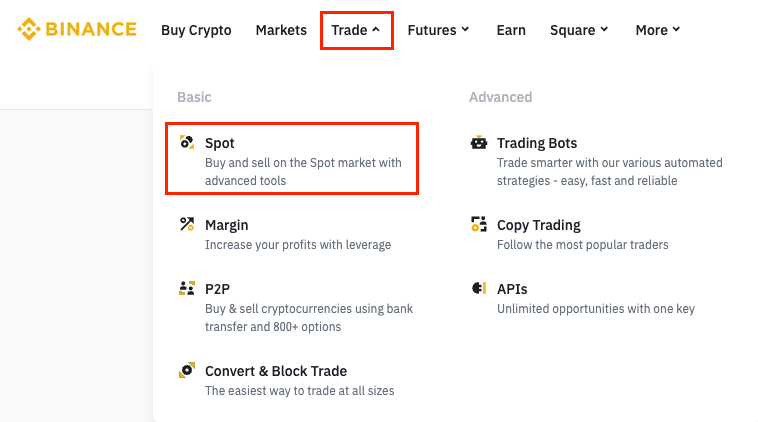Image resolution: width=758 pixels, height=422 pixels.
Task: Open the More dropdown menu
Action: [658, 30]
